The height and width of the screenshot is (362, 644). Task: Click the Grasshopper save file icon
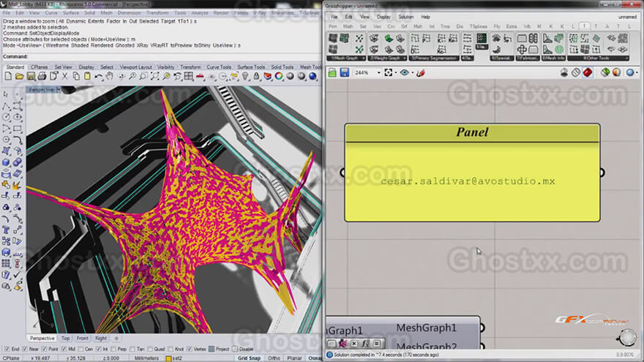click(x=344, y=73)
